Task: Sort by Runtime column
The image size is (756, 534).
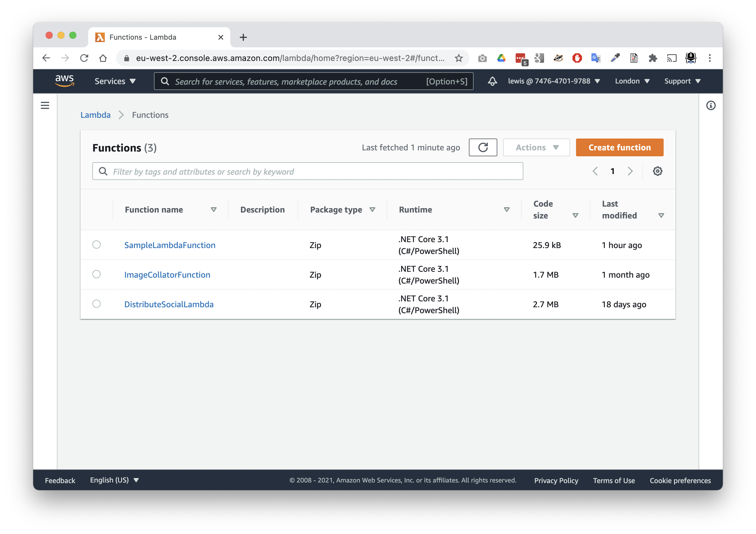Action: click(x=507, y=210)
